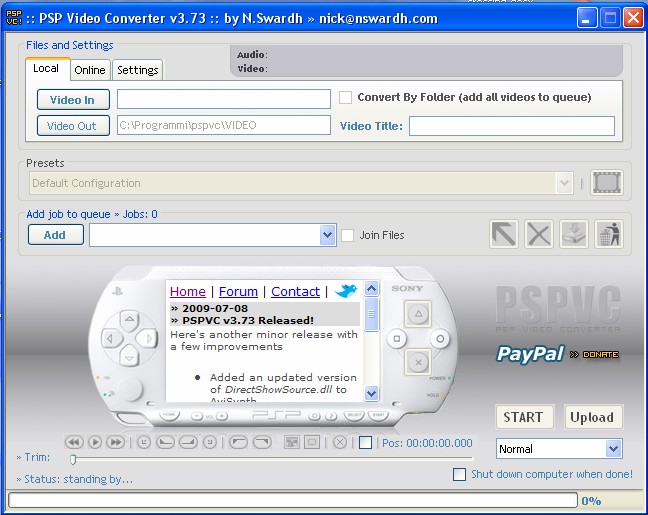Click the wide oval top-left corner trim icon
This screenshot has width=648, height=515.
238,442
